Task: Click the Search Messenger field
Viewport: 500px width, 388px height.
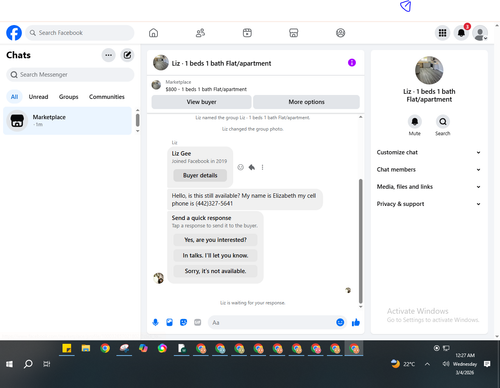Action: [x=70, y=75]
